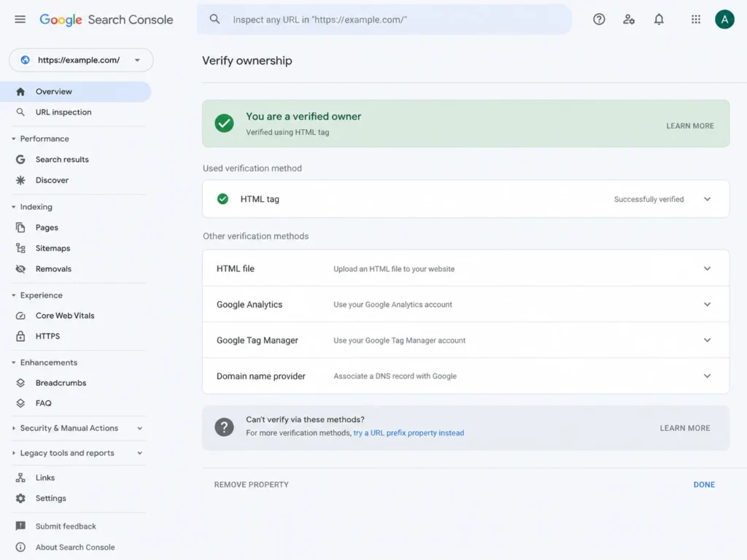Expand Legacy tools and reports section
The width and height of the screenshot is (747, 560).
[x=139, y=453]
